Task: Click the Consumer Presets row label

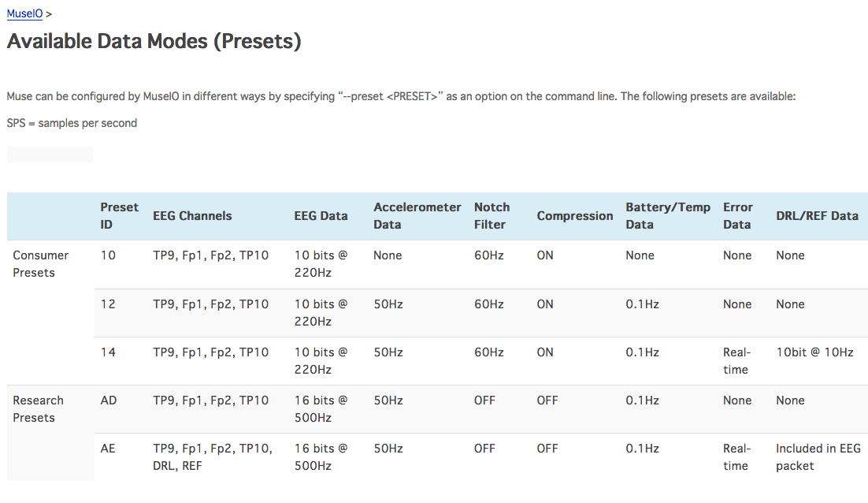Action: [41, 263]
